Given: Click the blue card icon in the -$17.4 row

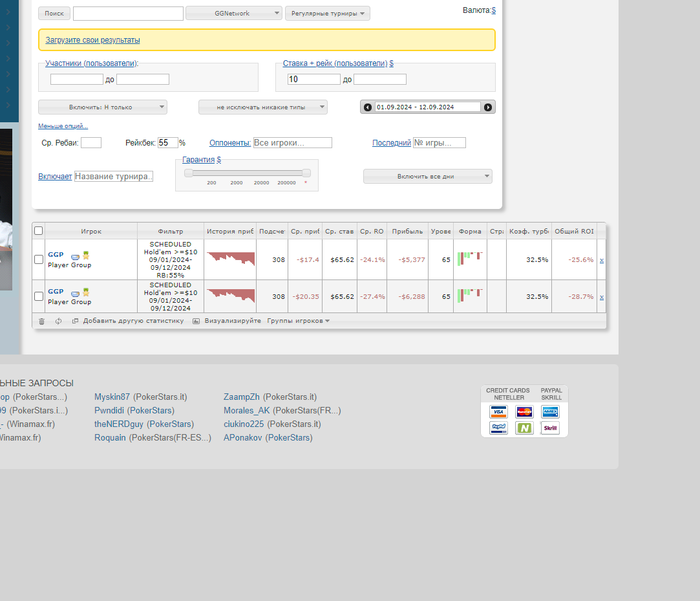Looking at the screenshot, I should 75,257.
